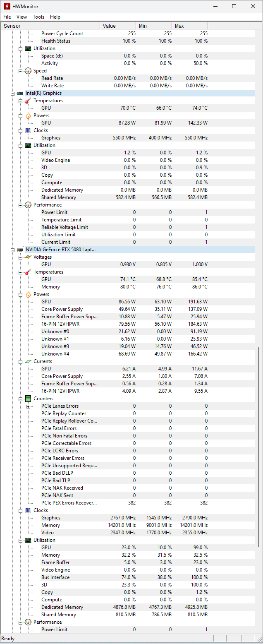
Task: Click the 4876.8 MB dedicated memory value
Action: pyautogui.click(x=124, y=607)
